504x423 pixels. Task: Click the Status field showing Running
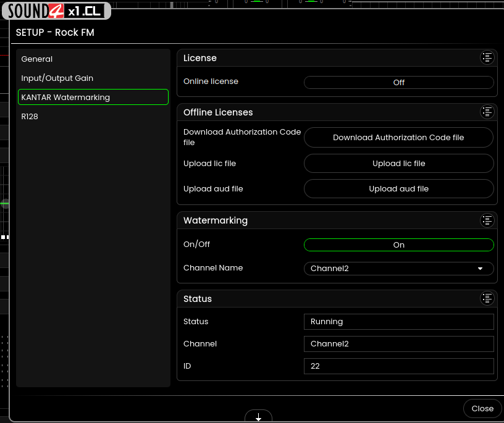click(x=398, y=322)
